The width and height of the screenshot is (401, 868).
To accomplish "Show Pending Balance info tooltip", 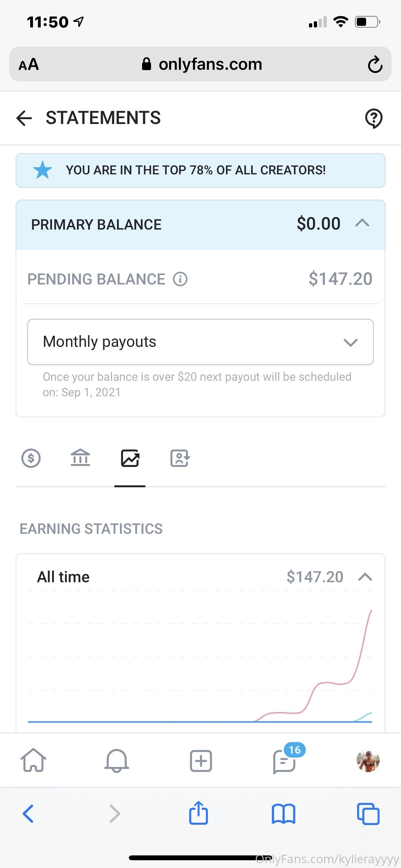I will 180,279.
